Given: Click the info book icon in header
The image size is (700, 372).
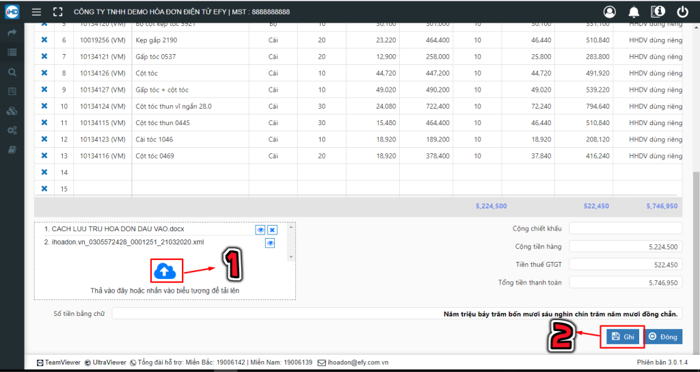Looking at the screenshot, I should point(658,12).
